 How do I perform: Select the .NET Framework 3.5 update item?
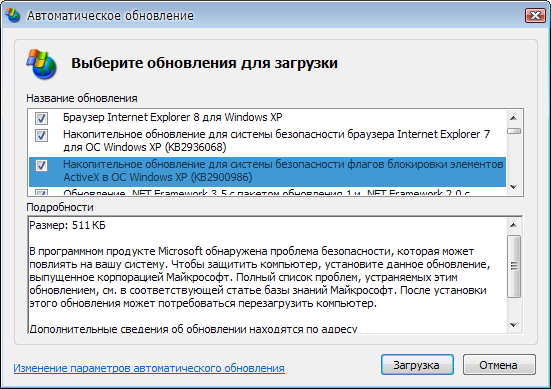pos(267,192)
